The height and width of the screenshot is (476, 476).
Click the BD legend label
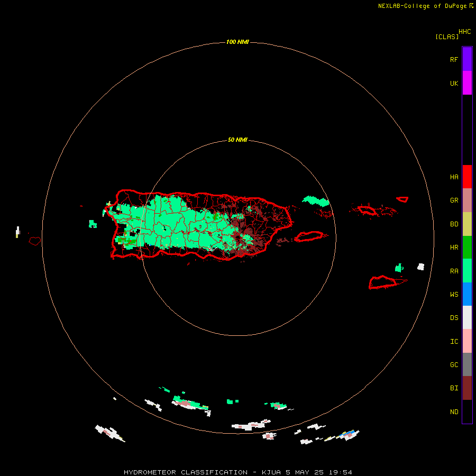point(454,224)
